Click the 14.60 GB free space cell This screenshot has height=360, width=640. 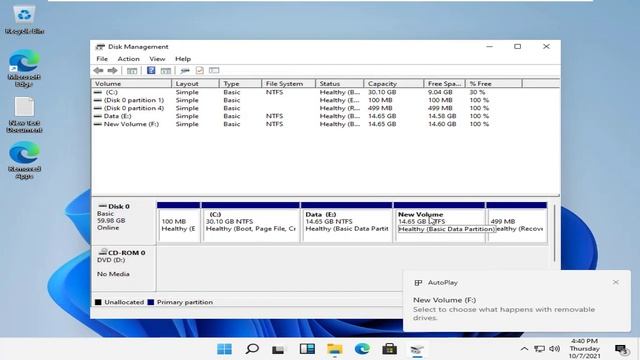point(442,124)
